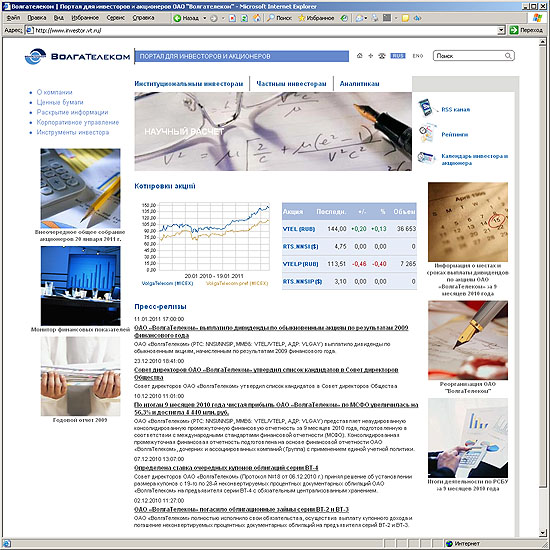This screenshot has height=550, width=550.
Task: Switch site language to ENG
Action: (x=418, y=56)
